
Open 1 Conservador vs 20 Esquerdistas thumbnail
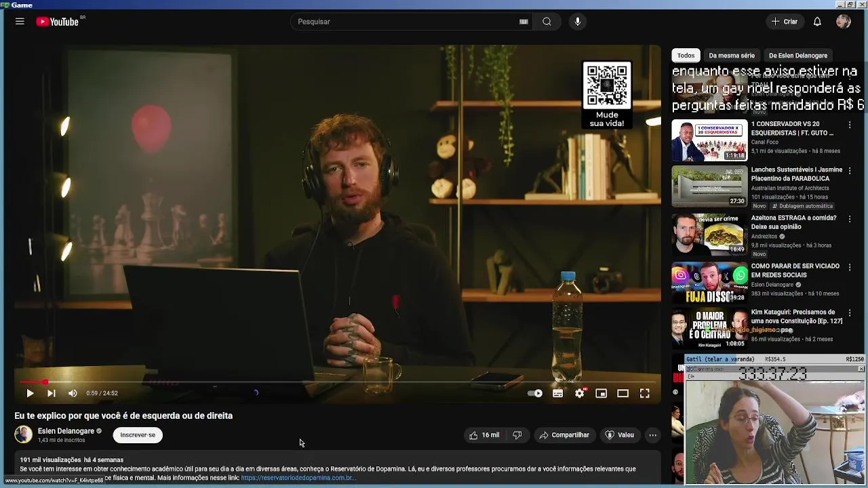(709, 140)
